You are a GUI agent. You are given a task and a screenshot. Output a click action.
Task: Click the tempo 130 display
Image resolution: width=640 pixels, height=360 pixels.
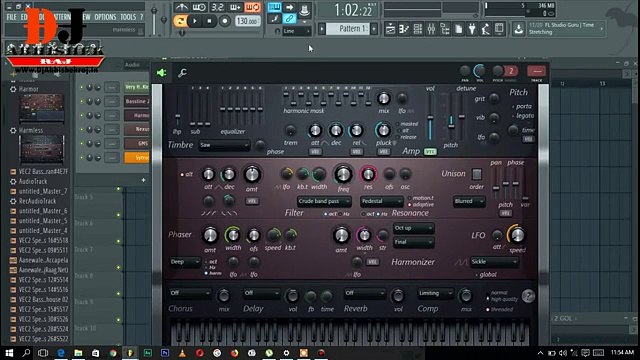(x=248, y=21)
